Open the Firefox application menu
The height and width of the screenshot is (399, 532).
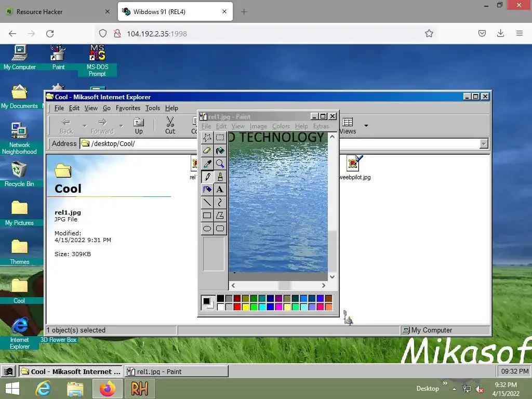[520, 33]
